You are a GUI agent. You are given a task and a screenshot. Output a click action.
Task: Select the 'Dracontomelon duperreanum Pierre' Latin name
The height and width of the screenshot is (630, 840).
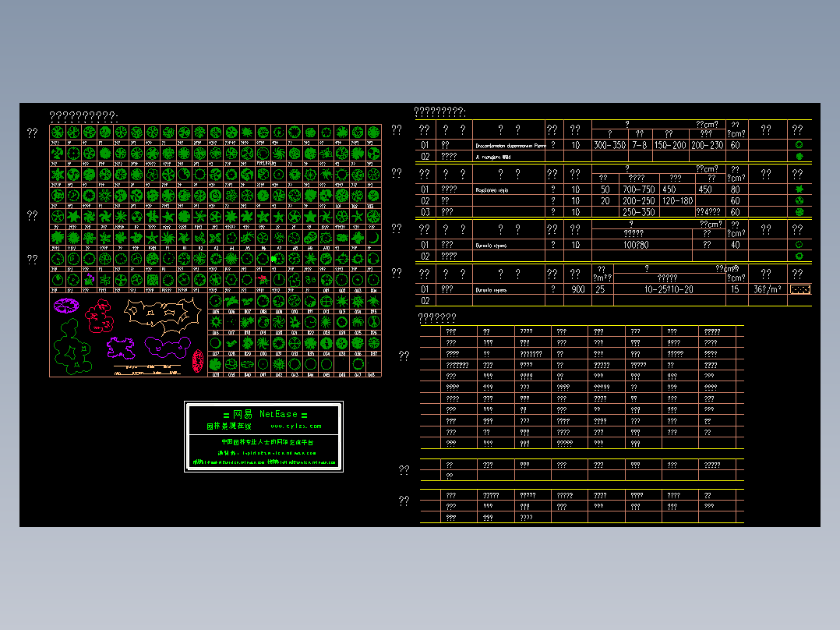(510, 146)
